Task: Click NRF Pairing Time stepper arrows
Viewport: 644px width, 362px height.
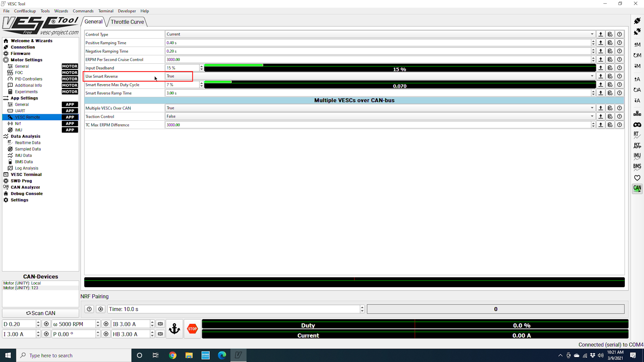Action: [x=362, y=309]
